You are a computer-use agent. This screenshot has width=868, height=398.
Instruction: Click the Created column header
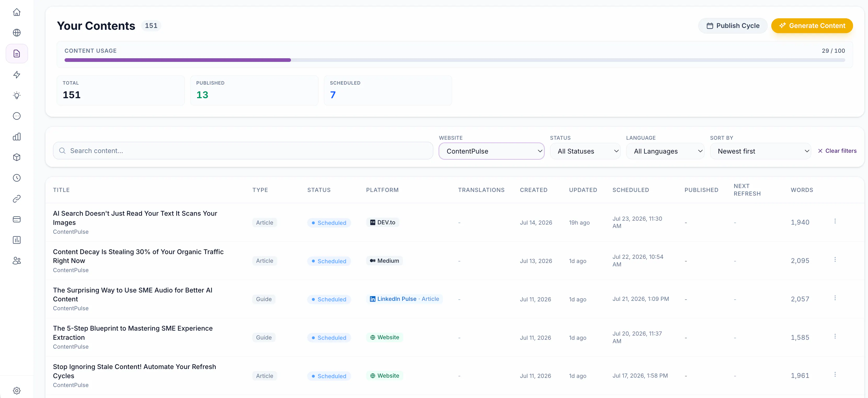point(533,190)
